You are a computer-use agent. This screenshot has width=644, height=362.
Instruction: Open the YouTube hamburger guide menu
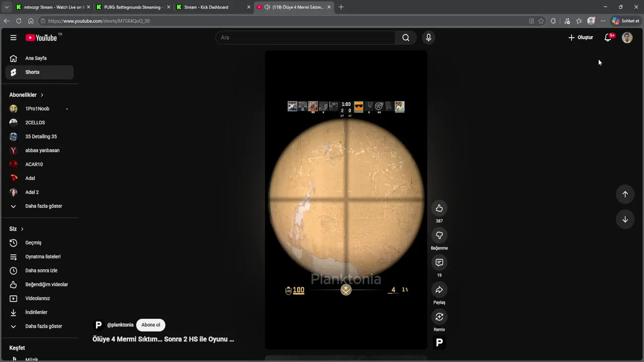coord(14,38)
